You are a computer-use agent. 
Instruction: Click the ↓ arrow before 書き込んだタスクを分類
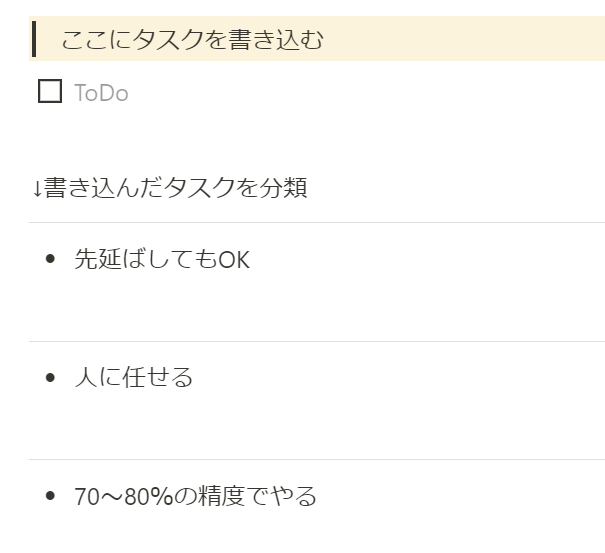point(37,189)
